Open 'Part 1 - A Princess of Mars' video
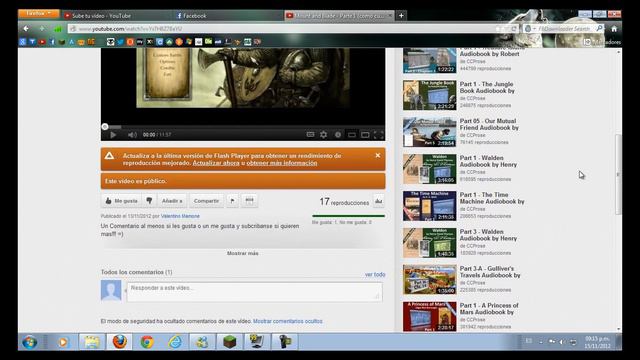 tap(489, 309)
